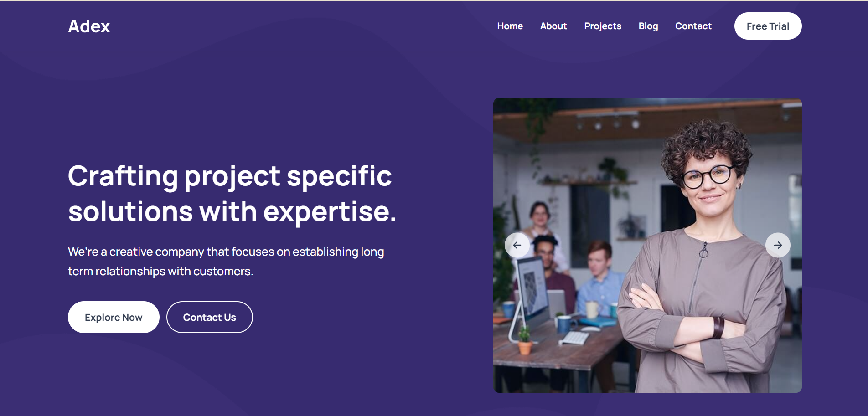
Task: Show the previous slide with left arrow
Action: pos(517,245)
